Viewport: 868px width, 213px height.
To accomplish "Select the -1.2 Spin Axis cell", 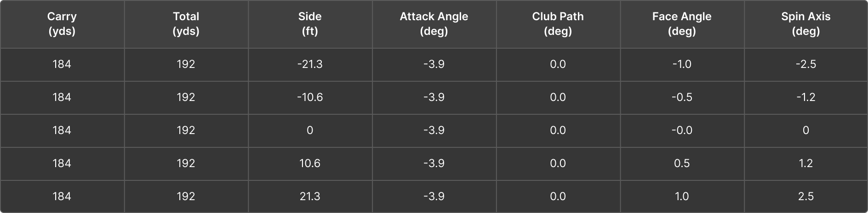I will (x=806, y=97).
